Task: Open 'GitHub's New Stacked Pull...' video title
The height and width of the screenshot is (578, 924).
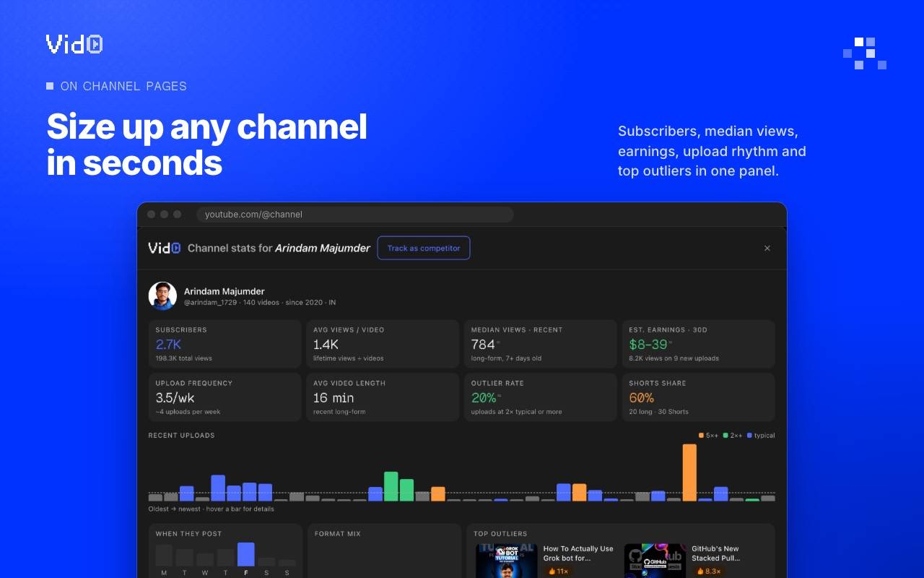Action: click(x=716, y=553)
